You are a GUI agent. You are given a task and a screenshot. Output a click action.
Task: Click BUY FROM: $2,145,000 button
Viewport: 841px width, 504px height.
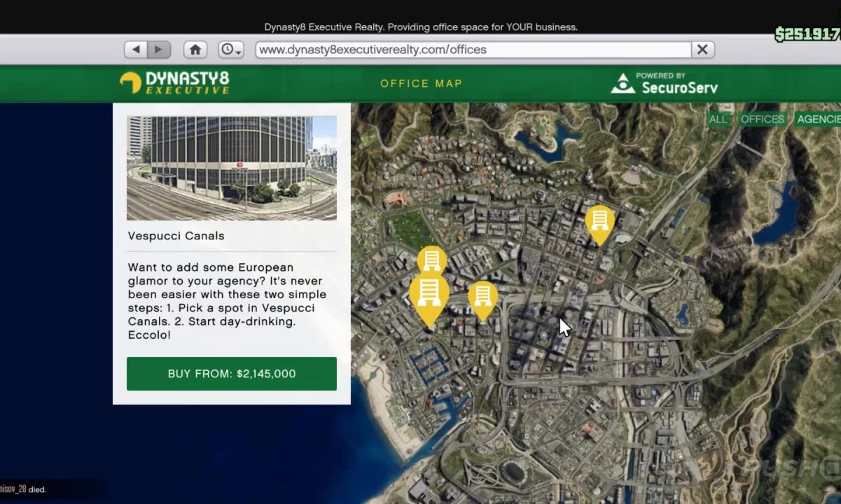(232, 374)
